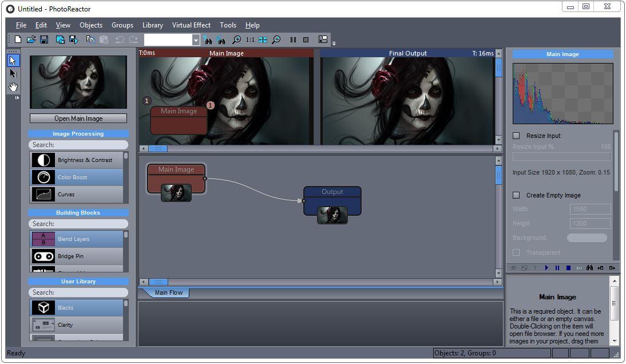Image resolution: width=626 pixels, height=364 pixels.
Task: Click the Err indicator icon
Action: pos(579,268)
